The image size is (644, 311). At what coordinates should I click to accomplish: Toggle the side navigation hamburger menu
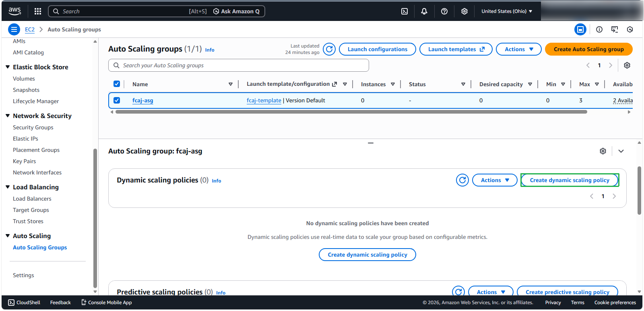(14, 29)
